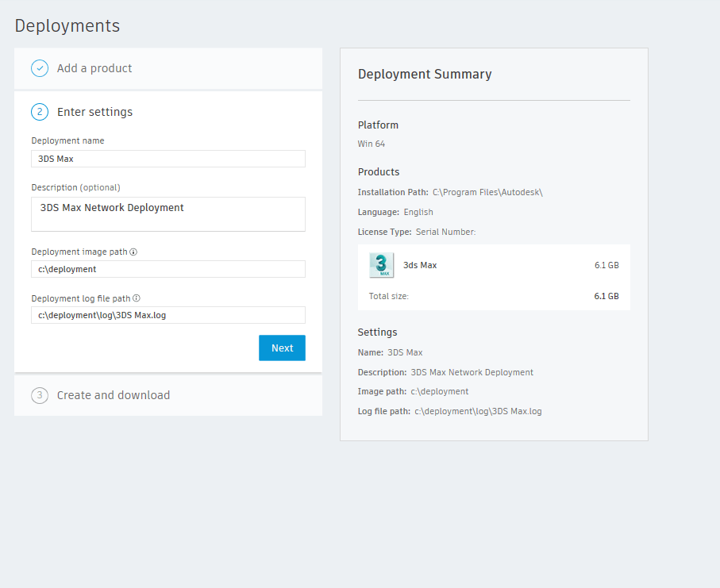The image size is (720, 588).
Task: Click the Image path c:\deployment summary value
Action: [440, 391]
